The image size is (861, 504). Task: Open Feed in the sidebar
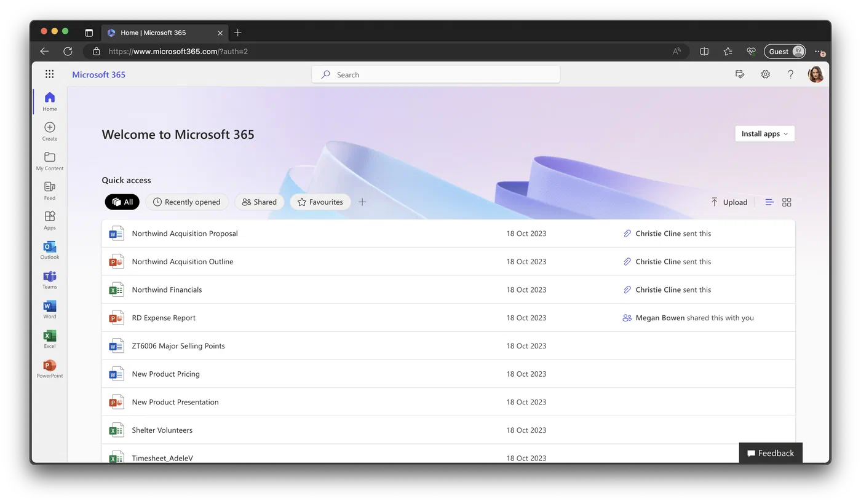point(50,191)
